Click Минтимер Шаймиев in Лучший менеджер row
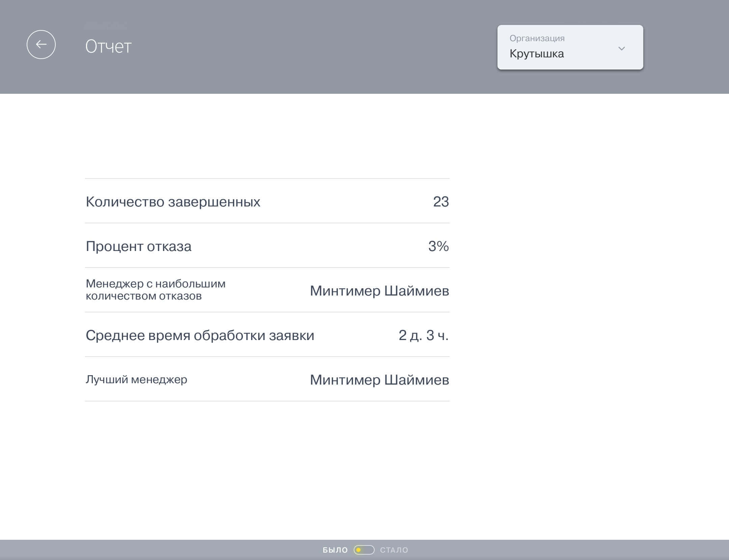 coord(379,380)
